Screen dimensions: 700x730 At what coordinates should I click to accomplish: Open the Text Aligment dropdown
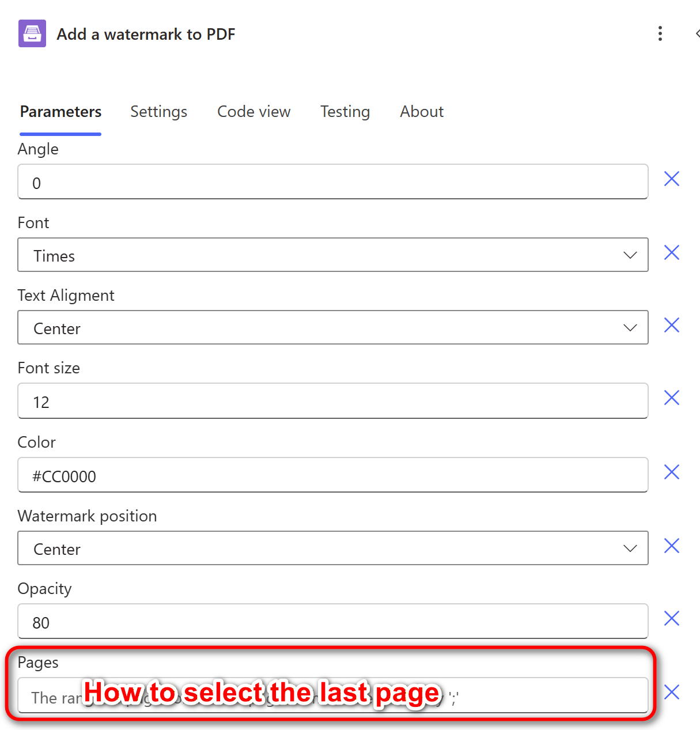click(332, 328)
